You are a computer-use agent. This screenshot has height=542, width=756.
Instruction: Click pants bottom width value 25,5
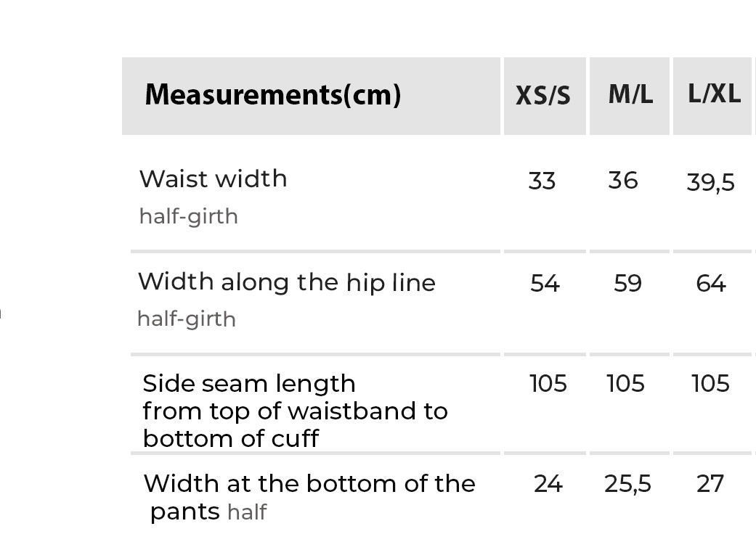tap(627, 484)
